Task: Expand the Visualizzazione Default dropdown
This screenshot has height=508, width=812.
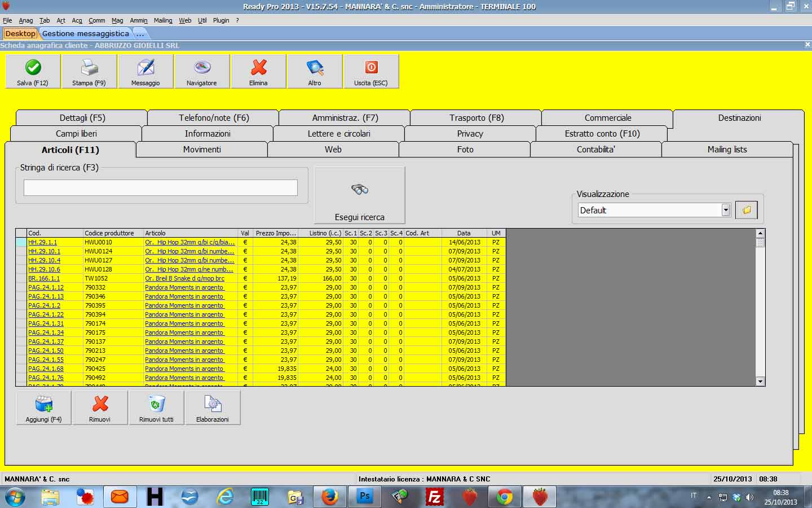Action: pos(726,210)
